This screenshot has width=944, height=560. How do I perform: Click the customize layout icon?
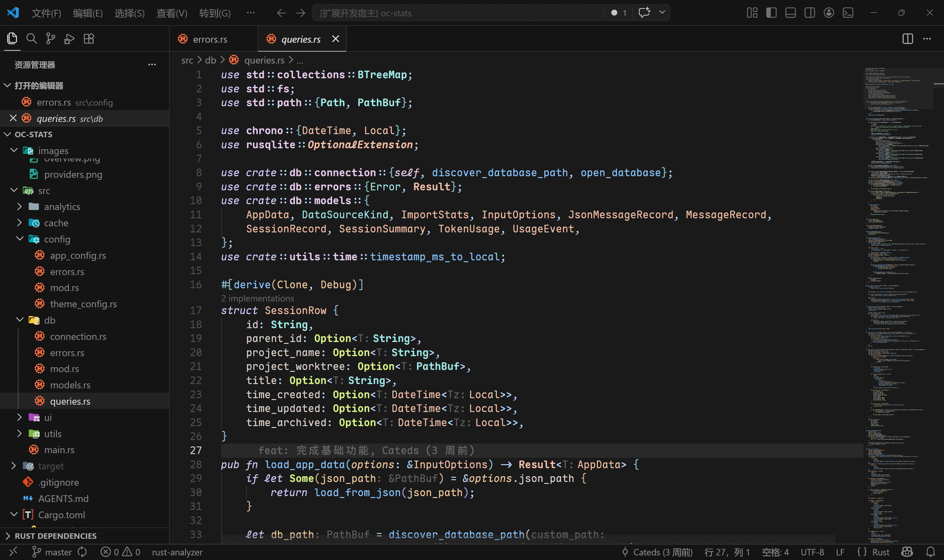click(752, 13)
